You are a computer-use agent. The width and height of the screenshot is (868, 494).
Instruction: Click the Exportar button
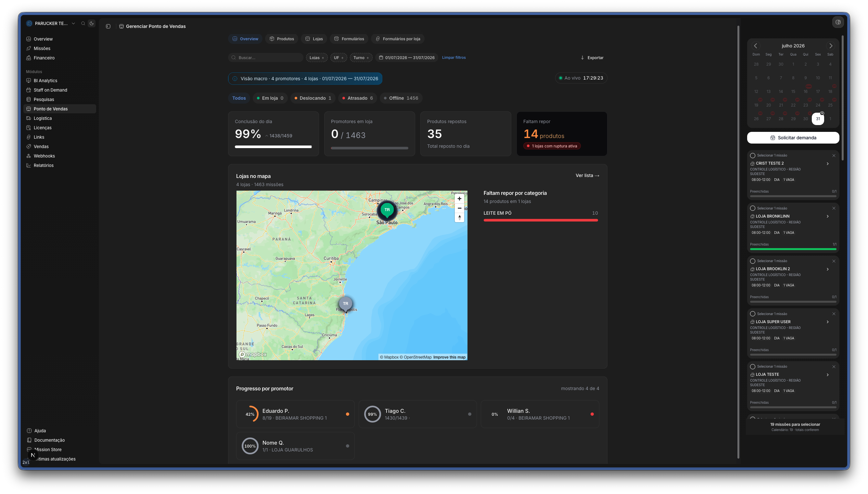592,58
